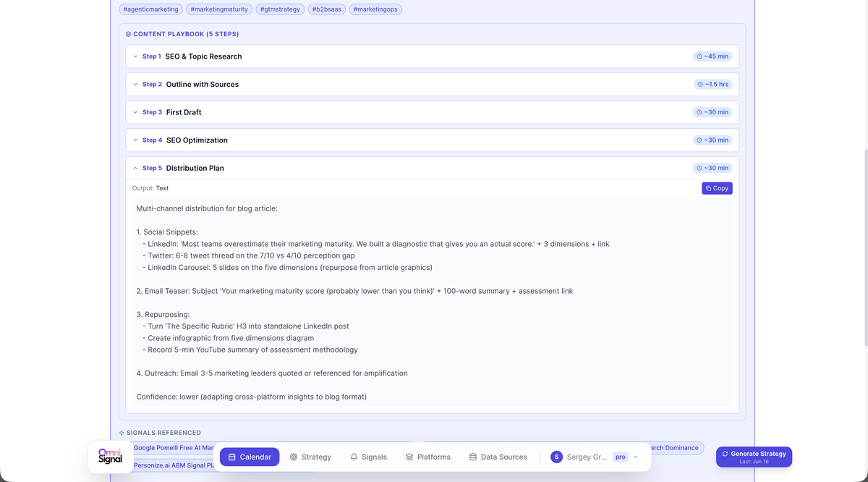Screen dimensions: 868x482
Task: Click the Email Teaser line in output
Action: coord(354,291)
